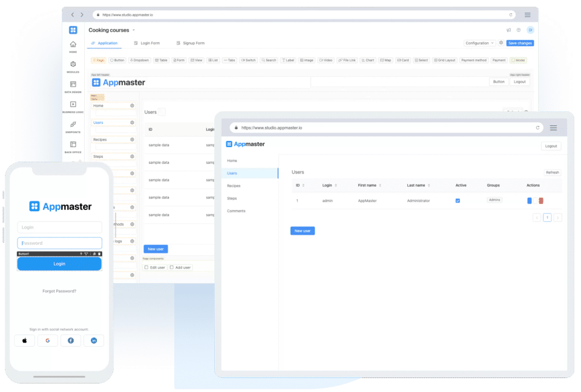This screenshot has width=581, height=392.
Task: Go forward in the studio browser window
Action: point(82,15)
